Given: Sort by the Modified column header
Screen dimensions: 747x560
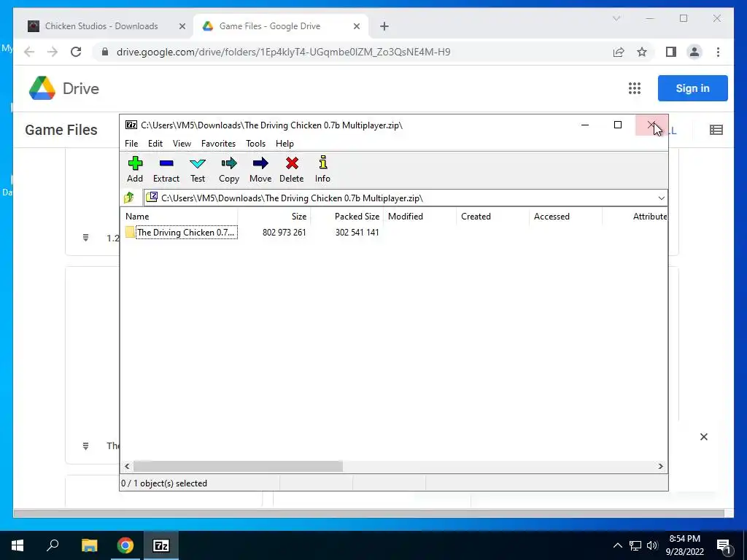Looking at the screenshot, I should coord(420,216).
